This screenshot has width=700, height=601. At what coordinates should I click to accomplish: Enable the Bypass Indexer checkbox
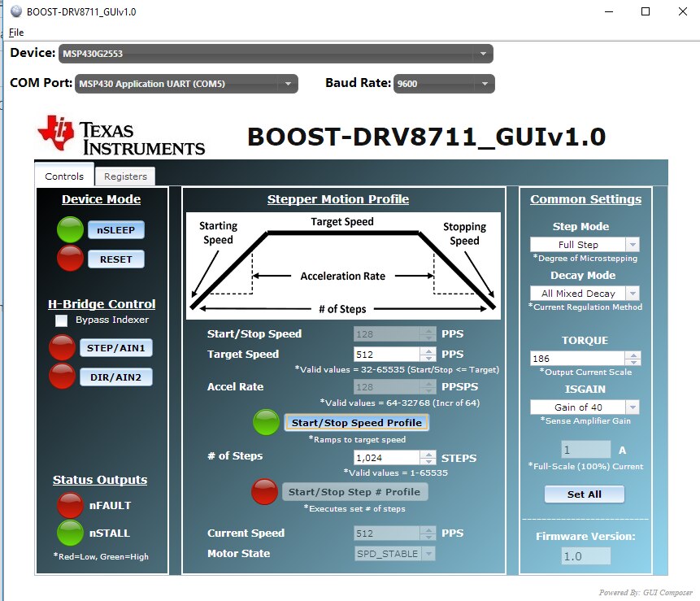61,320
